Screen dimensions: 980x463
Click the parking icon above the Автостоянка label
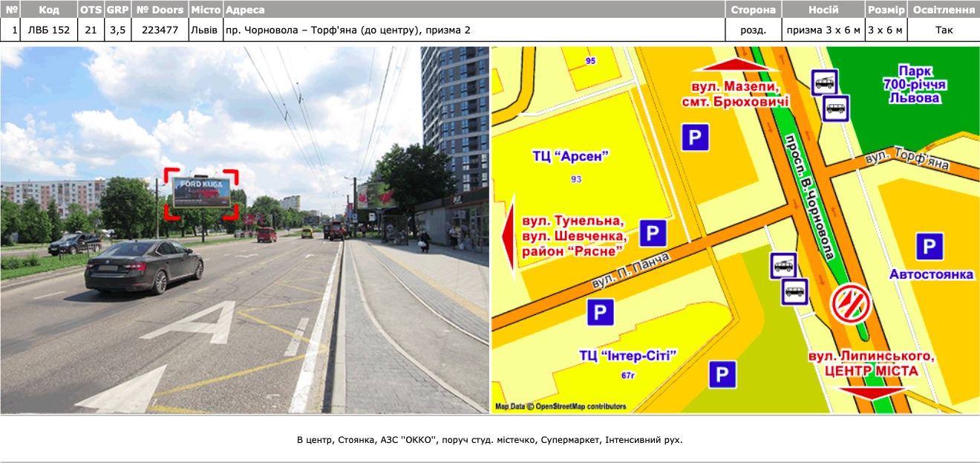click(x=929, y=246)
